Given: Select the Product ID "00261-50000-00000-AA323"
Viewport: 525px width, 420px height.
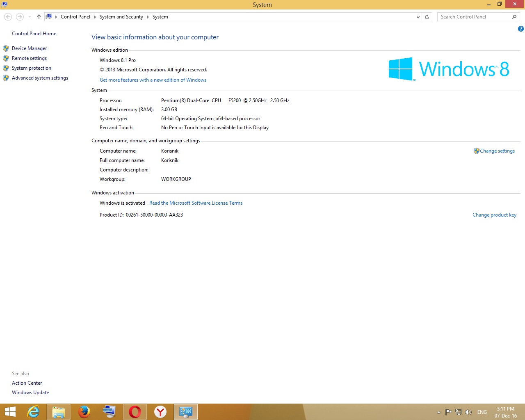Looking at the screenshot, I should [154, 215].
